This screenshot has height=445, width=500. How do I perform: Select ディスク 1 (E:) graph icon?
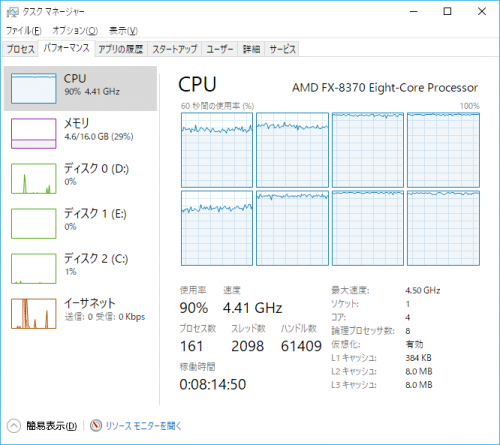coord(33,223)
